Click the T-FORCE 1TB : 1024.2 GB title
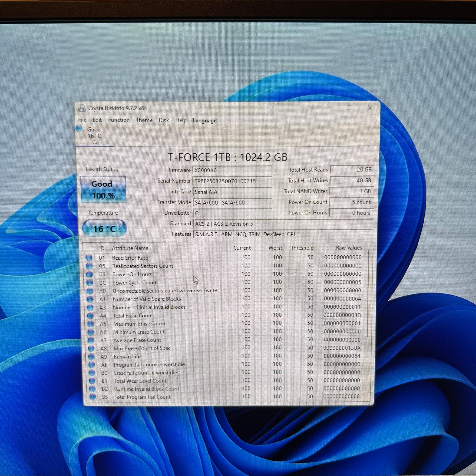The image size is (476, 476). coord(228,157)
